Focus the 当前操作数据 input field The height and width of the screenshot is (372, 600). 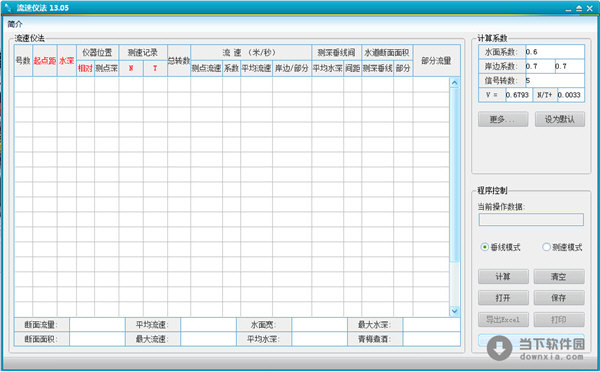tap(531, 220)
